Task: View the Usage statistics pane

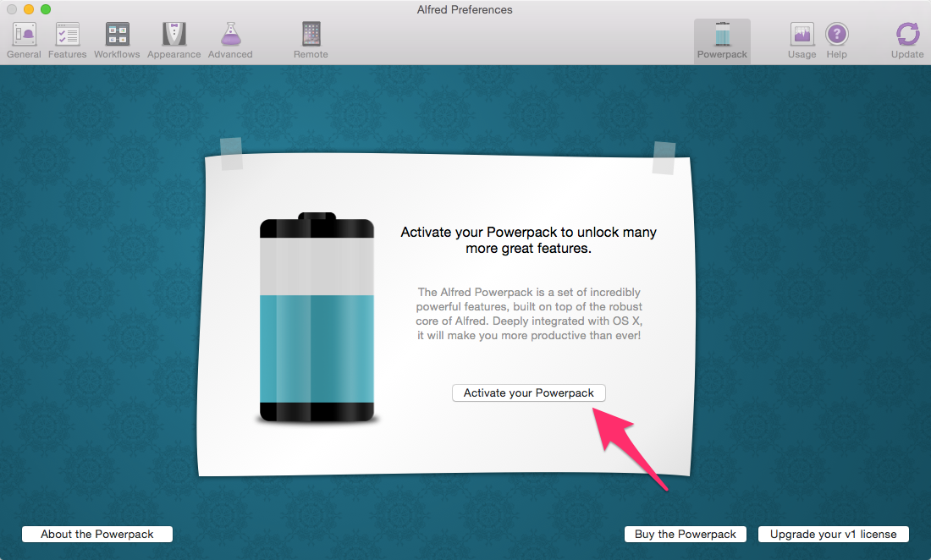Action: click(x=802, y=41)
